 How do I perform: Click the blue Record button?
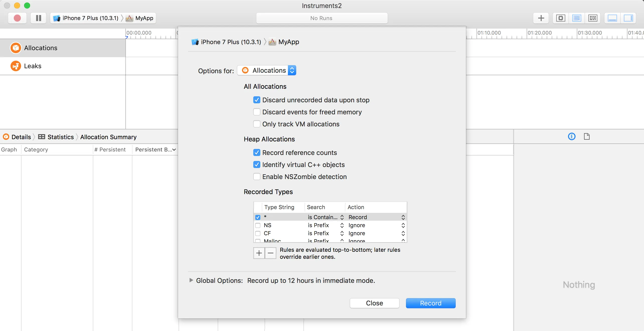click(430, 303)
